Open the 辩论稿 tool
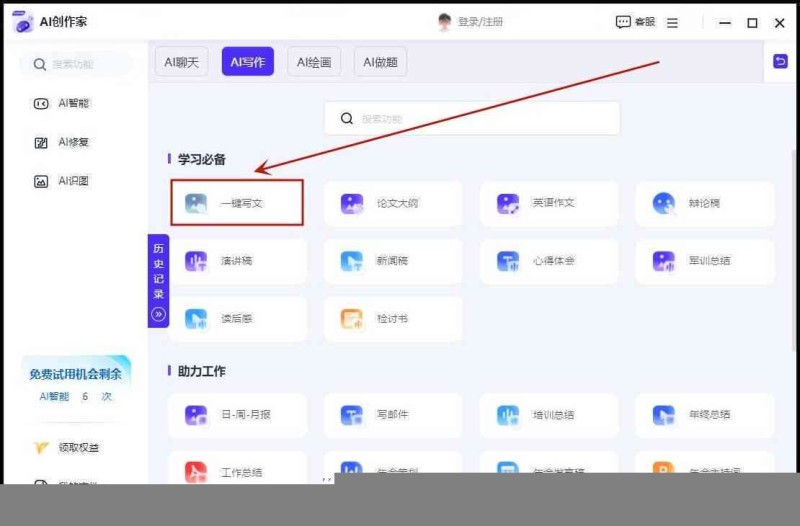 tap(705, 203)
